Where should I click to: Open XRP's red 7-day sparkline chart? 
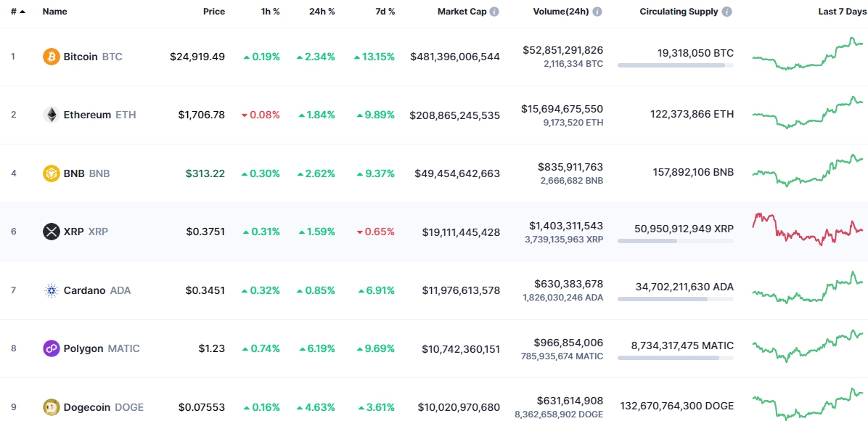click(808, 229)
